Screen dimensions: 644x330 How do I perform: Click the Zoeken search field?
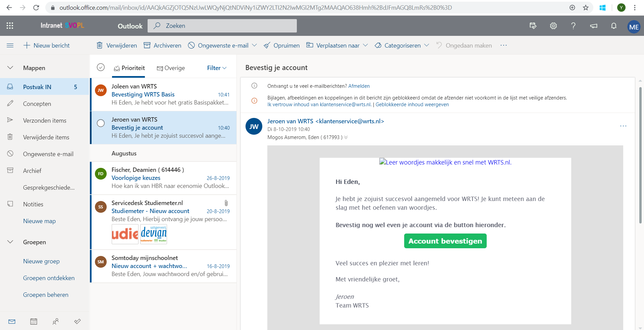[222, 26]
